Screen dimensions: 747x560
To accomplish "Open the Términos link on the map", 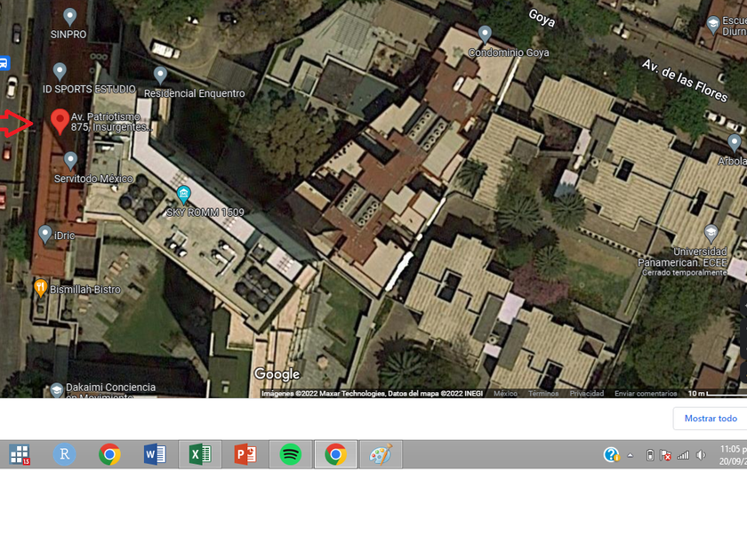I will tap(543, 394).
